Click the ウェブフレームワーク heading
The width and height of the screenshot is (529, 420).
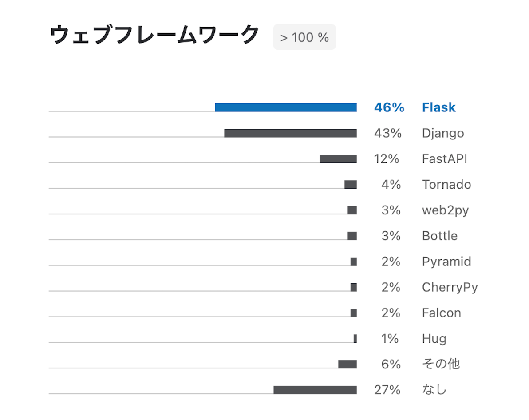(154, 35)
